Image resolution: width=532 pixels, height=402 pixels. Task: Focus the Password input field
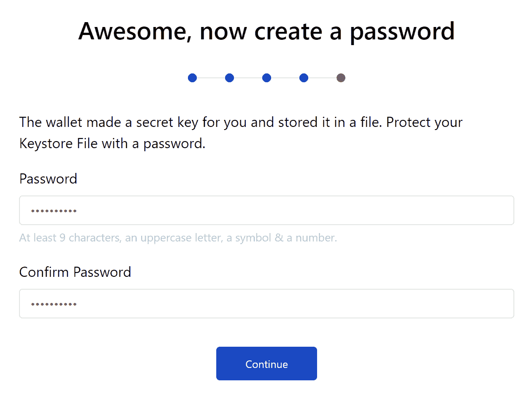pyautogui.click(x=266, y=211)
